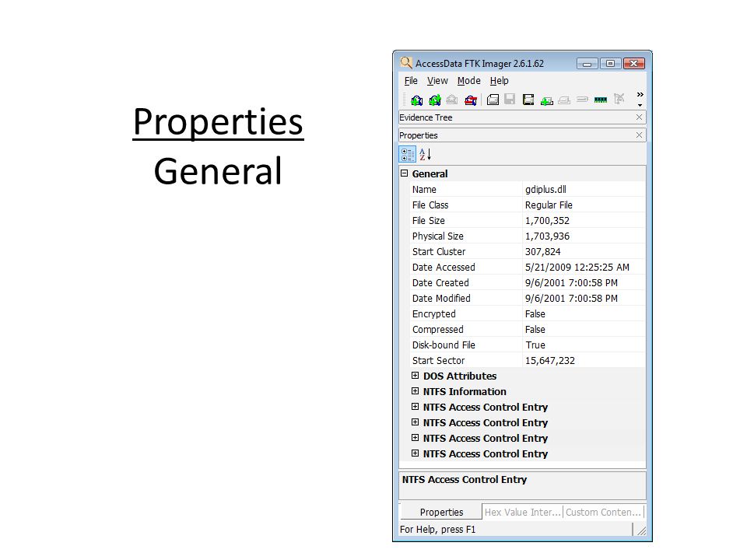Select the Name property row label

424,190
